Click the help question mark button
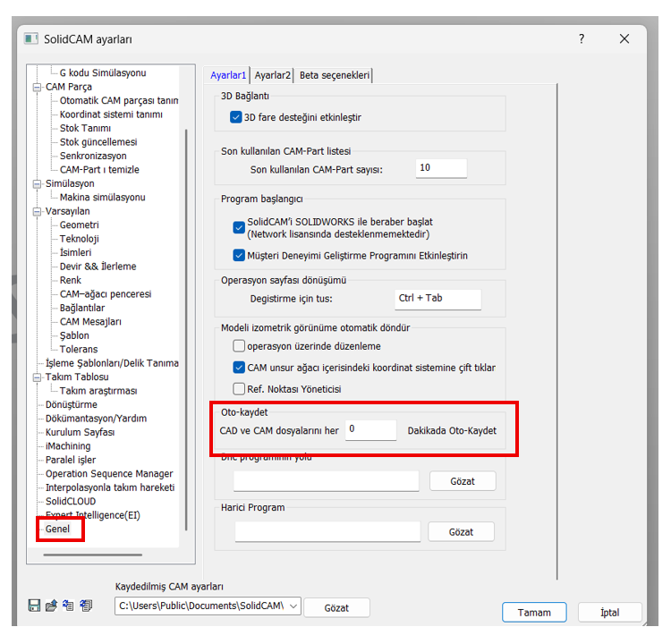This screenshot has width=671, height=644. [x=582, y=38]
